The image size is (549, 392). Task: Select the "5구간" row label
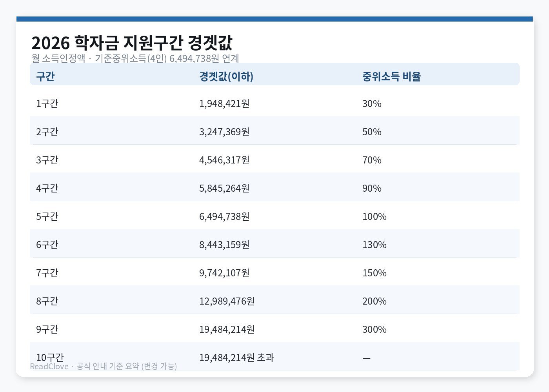tap(47, 216)
